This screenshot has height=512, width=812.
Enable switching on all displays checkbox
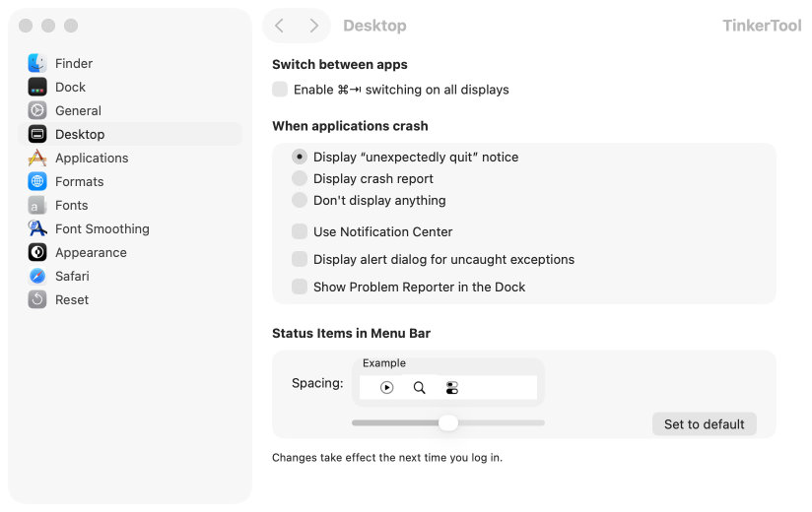point(281,90)
